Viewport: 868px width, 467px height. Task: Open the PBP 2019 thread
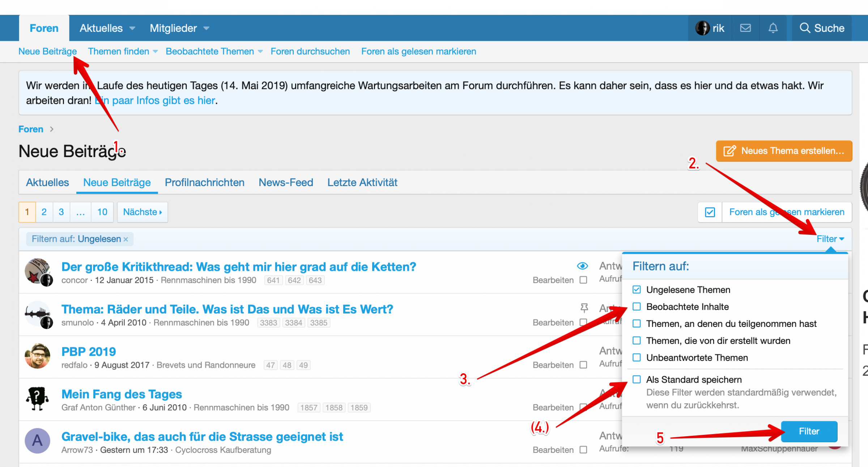[89, 352]
